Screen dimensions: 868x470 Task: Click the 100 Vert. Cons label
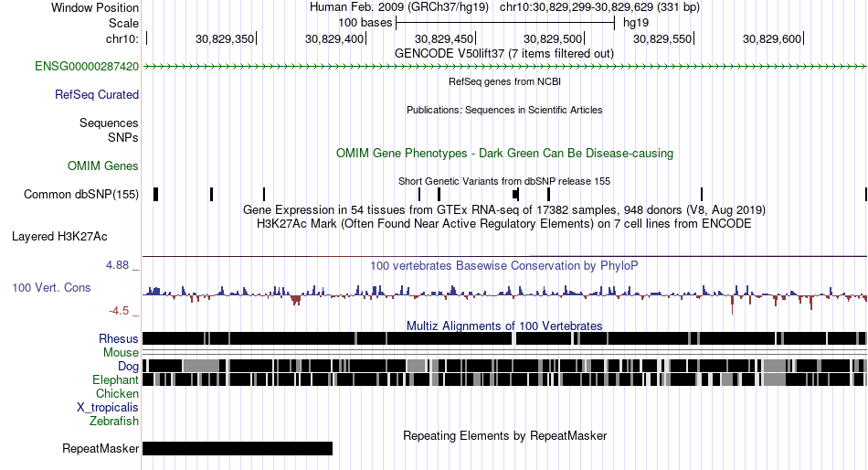pos(51,288)
